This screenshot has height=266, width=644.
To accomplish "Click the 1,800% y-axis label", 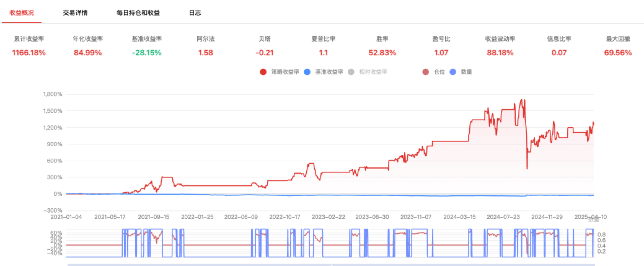I will pos(53,94).
